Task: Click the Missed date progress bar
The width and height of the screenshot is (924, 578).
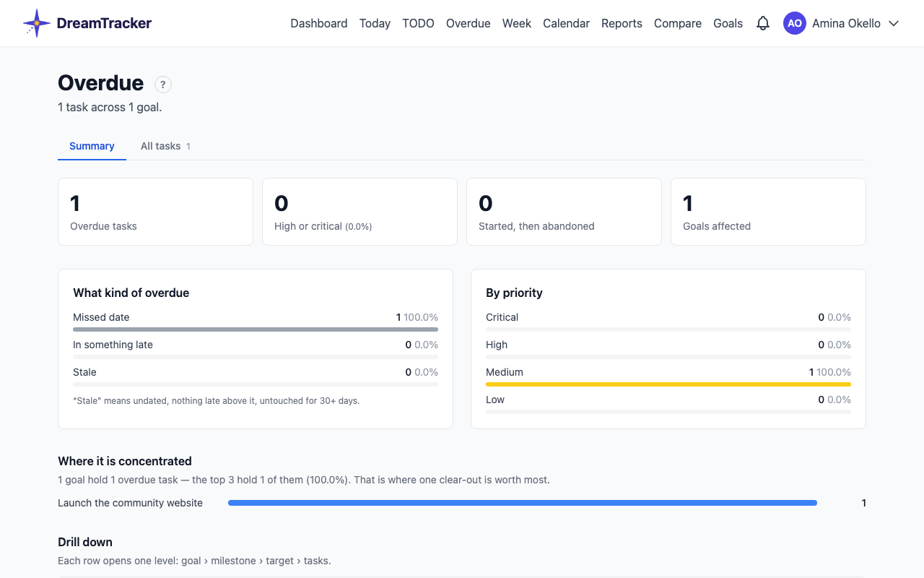Action: [x=256, y=329]
